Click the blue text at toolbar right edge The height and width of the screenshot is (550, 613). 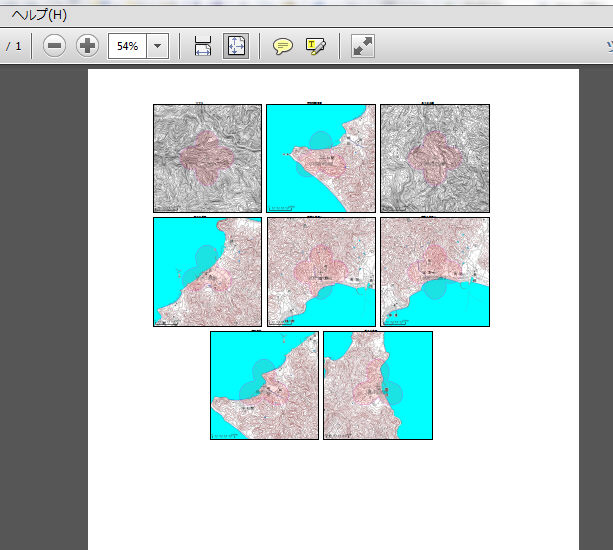click(x=608, y=46)
